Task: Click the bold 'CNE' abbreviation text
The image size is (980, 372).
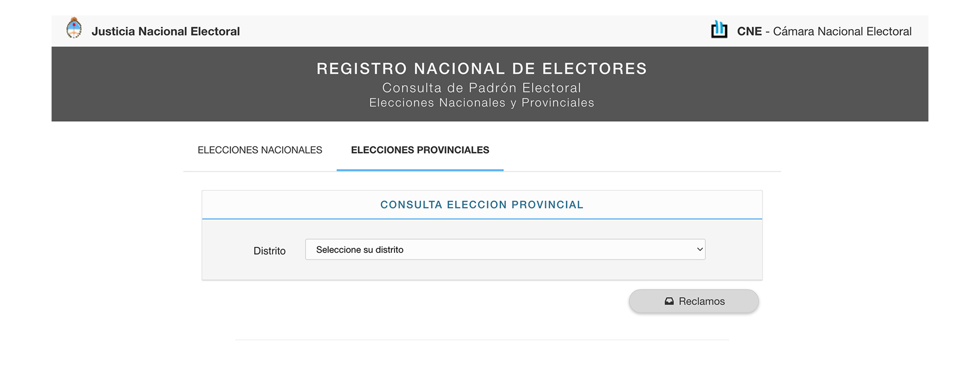Action: [749, 32]
